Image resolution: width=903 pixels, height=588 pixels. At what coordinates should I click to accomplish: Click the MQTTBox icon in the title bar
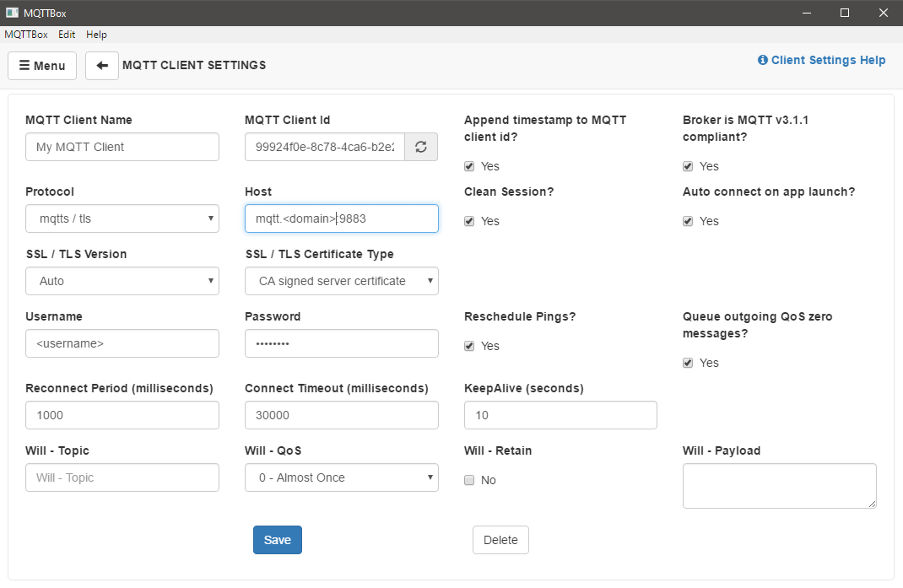(x=11, y=13)
